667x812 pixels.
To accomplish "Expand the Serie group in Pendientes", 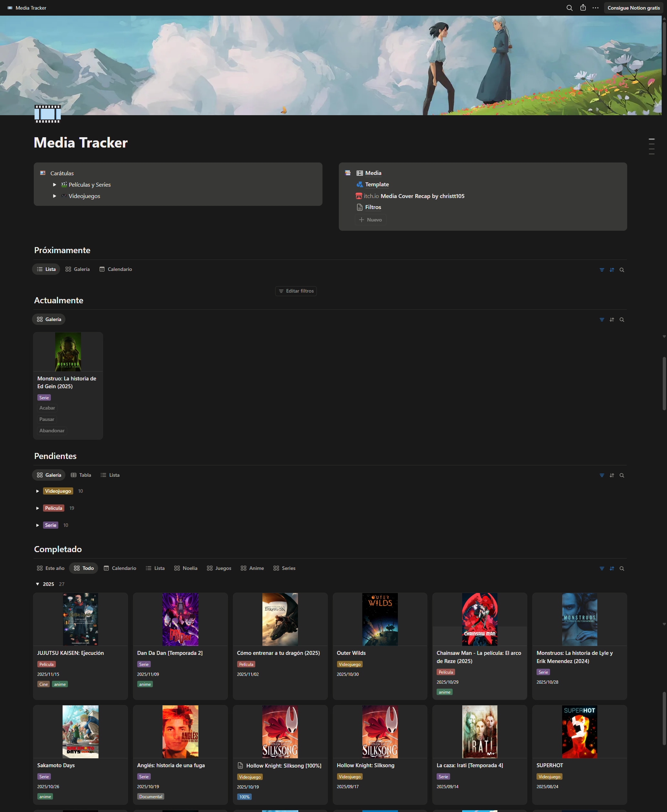I will tap(38, 525).
